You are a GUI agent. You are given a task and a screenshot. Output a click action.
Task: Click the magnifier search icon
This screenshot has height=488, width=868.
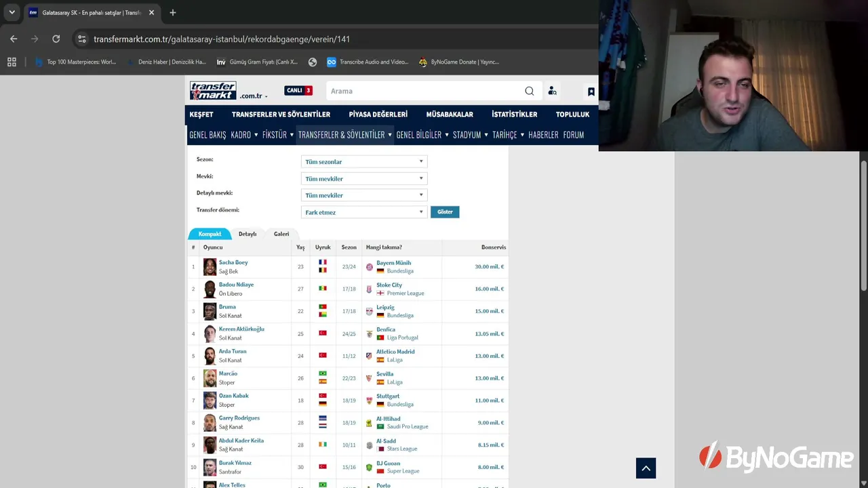530,91
